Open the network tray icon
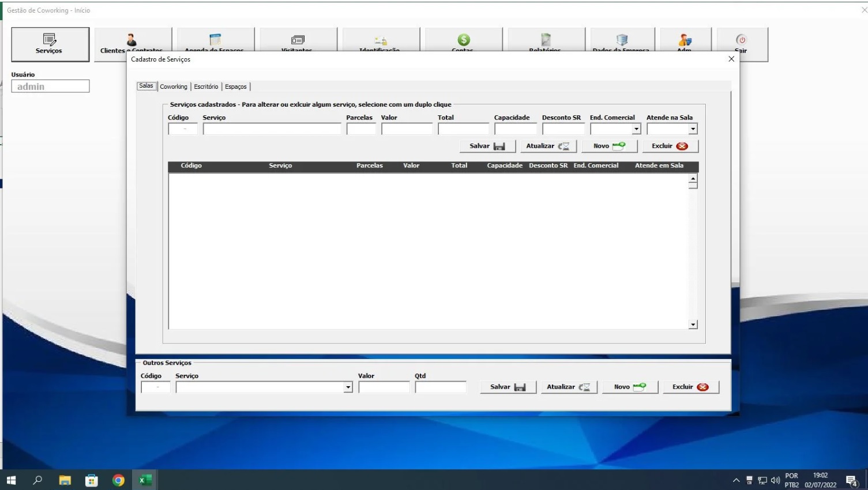868x490 pixels. 762,480
